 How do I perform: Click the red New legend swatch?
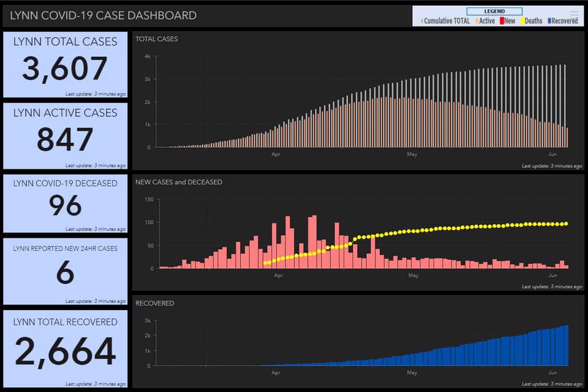[x=502, y=21]
